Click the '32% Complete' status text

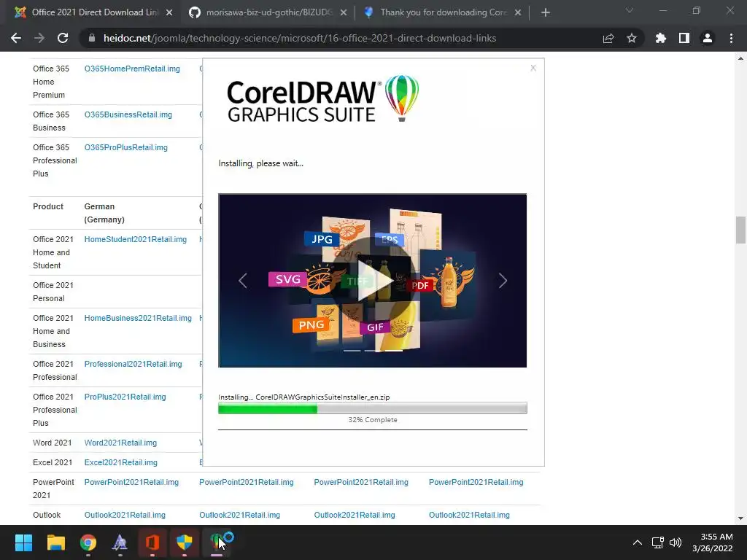coord(373,420)
